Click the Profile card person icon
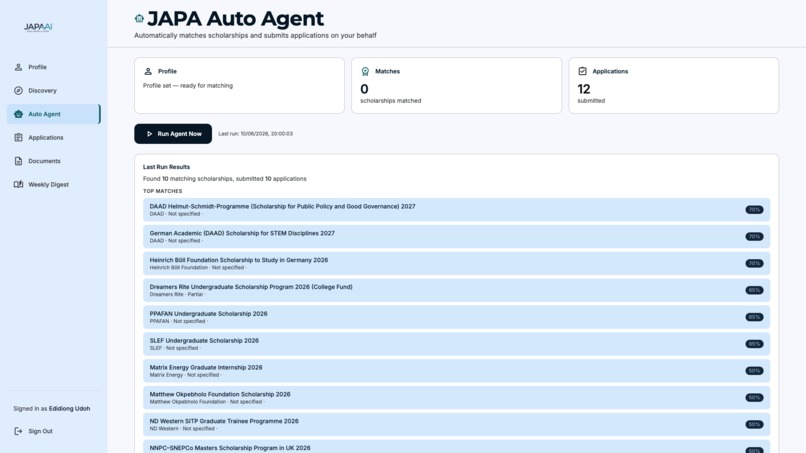 [148, 71]
